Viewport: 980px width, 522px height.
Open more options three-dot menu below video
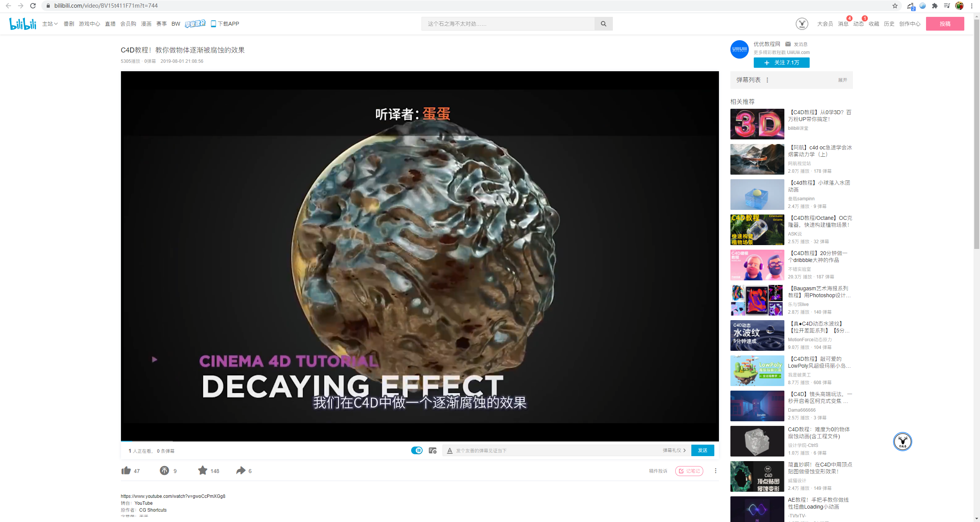715,471
